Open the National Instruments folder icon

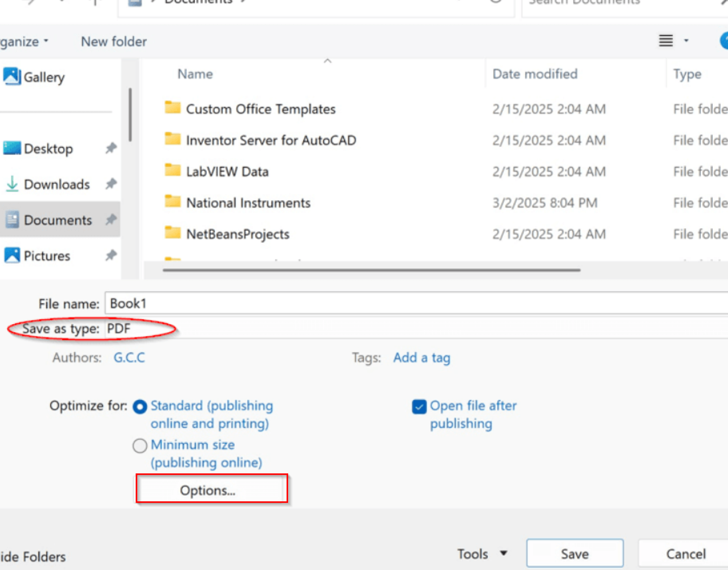[172, 202]
